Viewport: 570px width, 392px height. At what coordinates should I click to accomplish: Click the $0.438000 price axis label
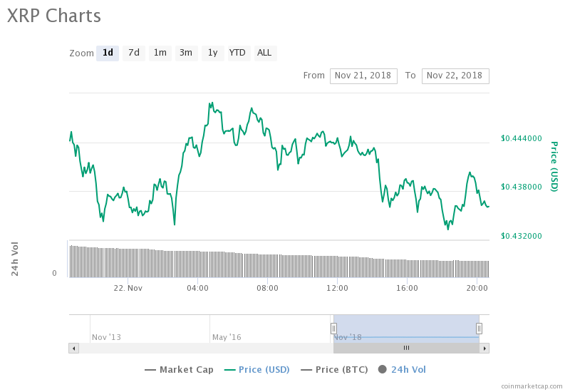522,187
